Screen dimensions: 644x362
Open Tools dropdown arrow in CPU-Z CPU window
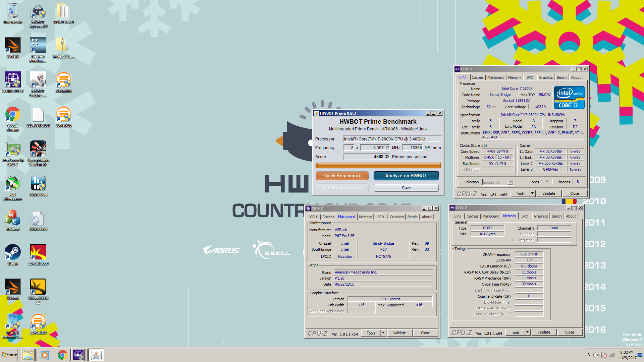pyautogui.click(x=532, y=193)
